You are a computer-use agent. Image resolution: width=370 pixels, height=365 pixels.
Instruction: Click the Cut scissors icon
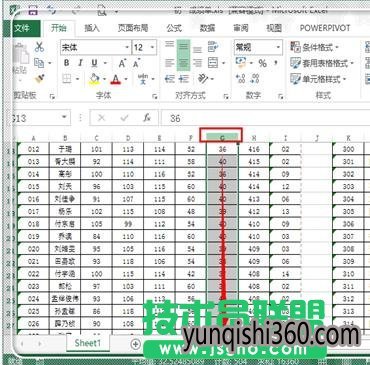(39, 47)
